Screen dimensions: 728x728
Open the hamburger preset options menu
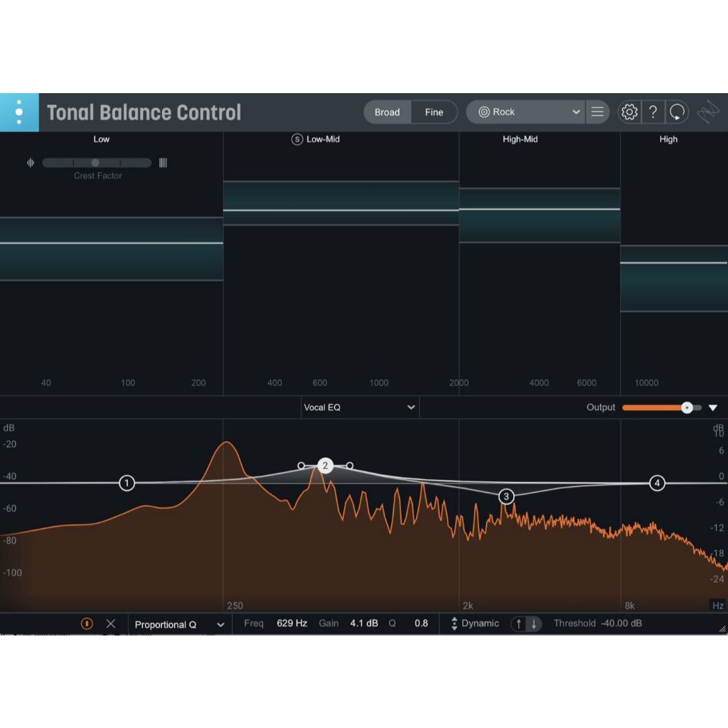pyautogui.click(x=597, y=112)
